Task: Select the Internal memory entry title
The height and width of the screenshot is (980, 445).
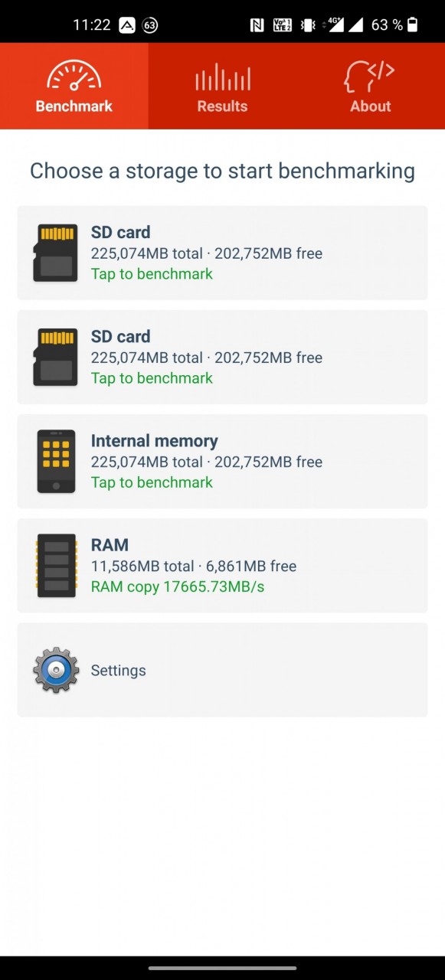Action: 155,441
